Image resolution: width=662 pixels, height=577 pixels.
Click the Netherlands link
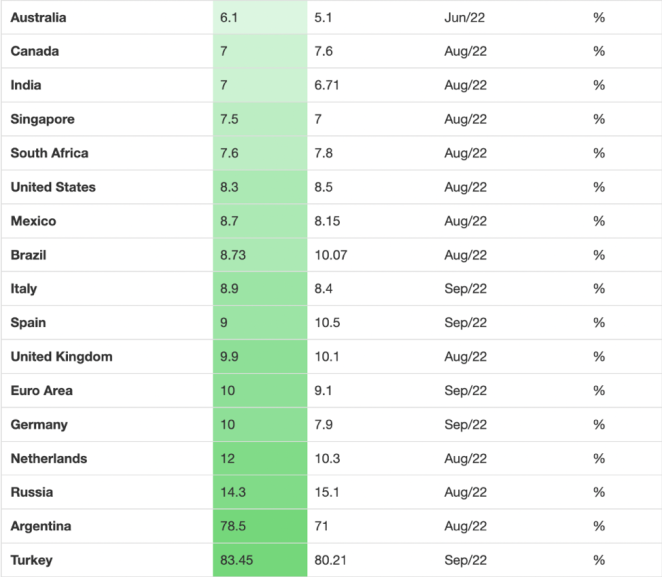click(48, 459)
